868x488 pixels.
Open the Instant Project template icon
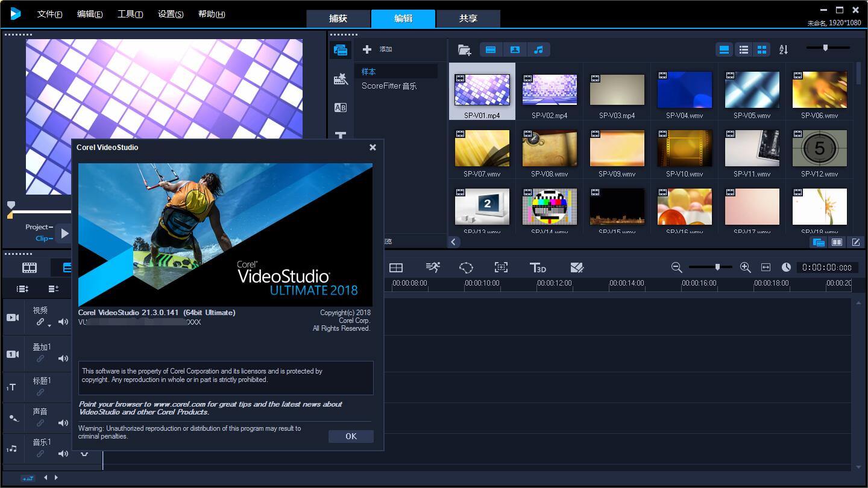point(341,79)
